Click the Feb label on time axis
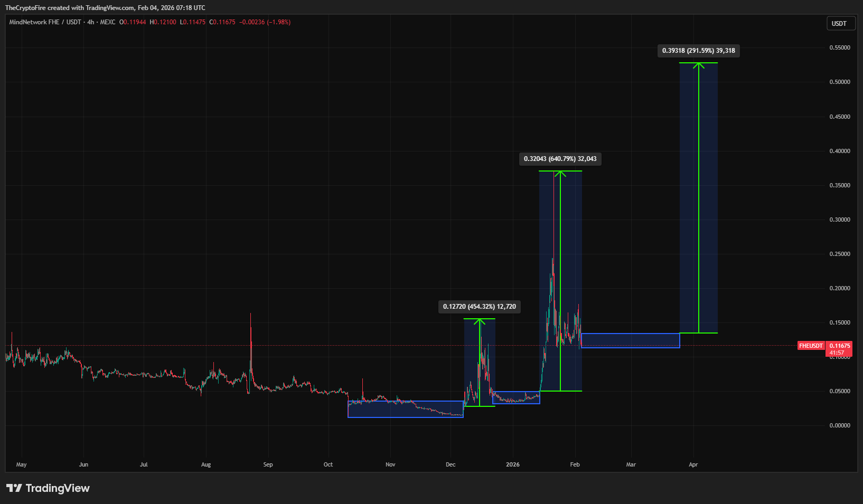 (575, 464)
